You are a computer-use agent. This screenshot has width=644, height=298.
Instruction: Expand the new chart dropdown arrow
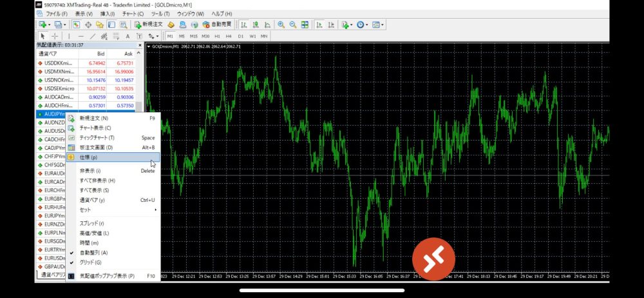(x=50, y=25)
